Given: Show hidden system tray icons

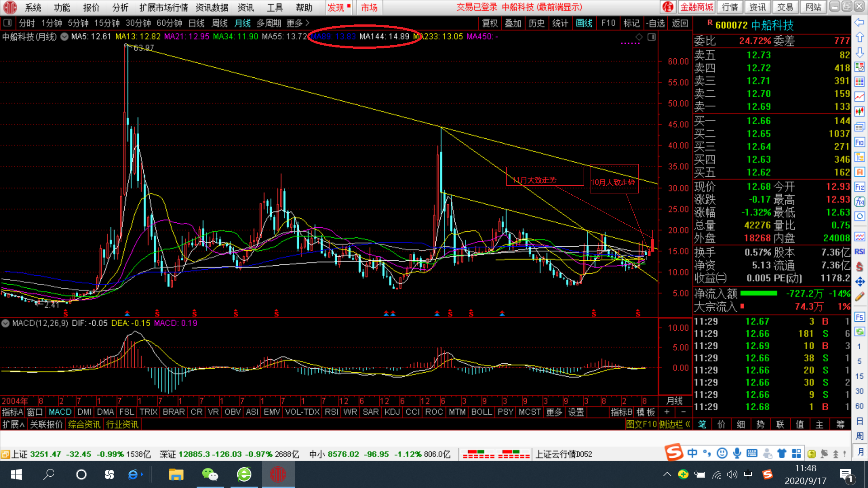Looking at the screenshot, I should [667, 474].
